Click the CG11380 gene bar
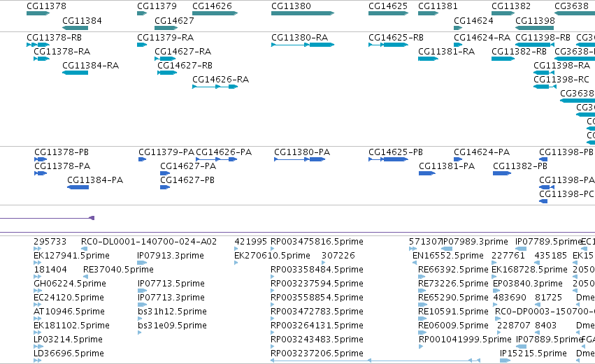The height and width of the screenshot is (364, 595). pyautogui.click(x=303, y=13)
